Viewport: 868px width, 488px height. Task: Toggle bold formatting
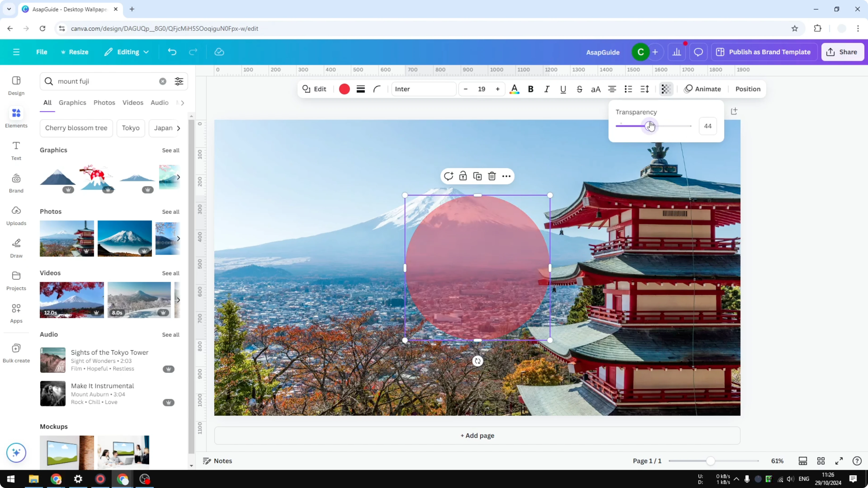coord(531,89)
